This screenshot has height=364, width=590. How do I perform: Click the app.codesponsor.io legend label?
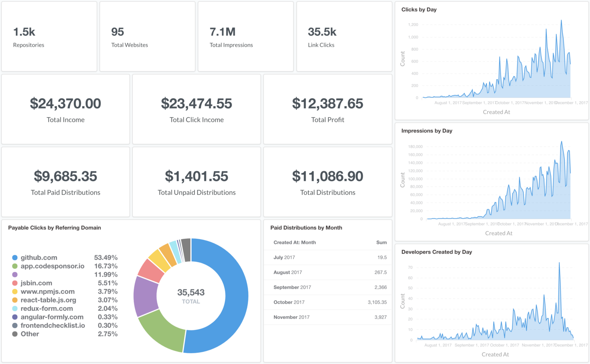52,266
